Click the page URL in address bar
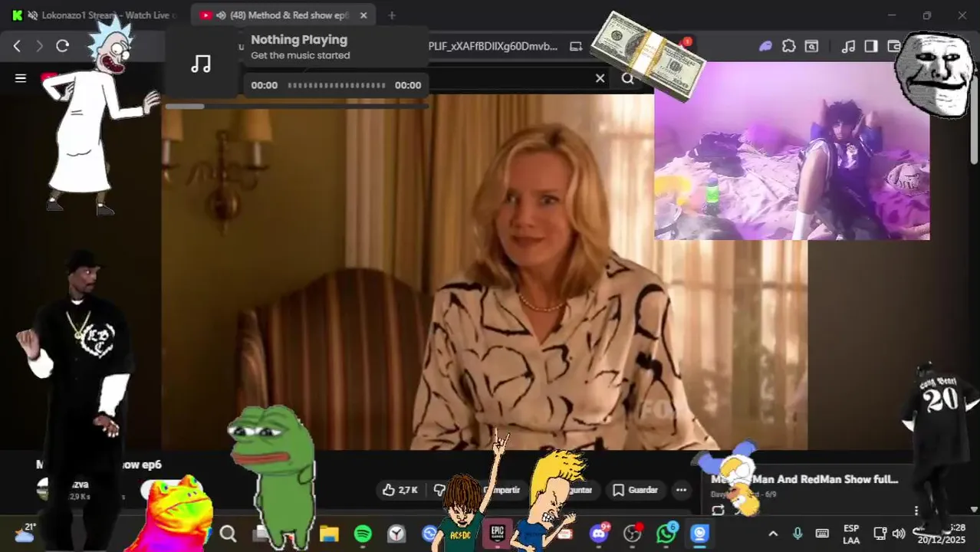This screenshot has height=552, width=980. coord(492,46)
